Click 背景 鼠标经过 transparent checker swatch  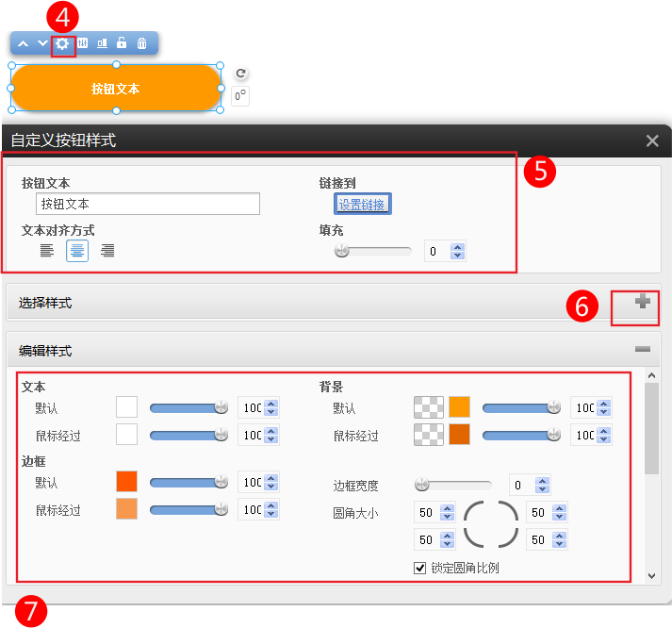click(x=429, y=435)
